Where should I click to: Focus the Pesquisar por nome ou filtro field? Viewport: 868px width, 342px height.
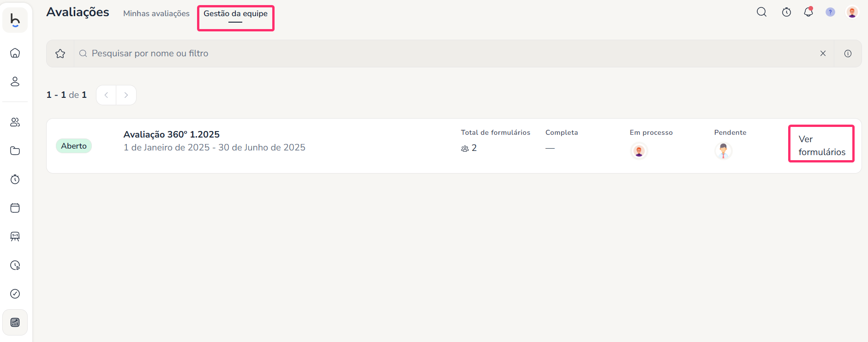(415, 54)
